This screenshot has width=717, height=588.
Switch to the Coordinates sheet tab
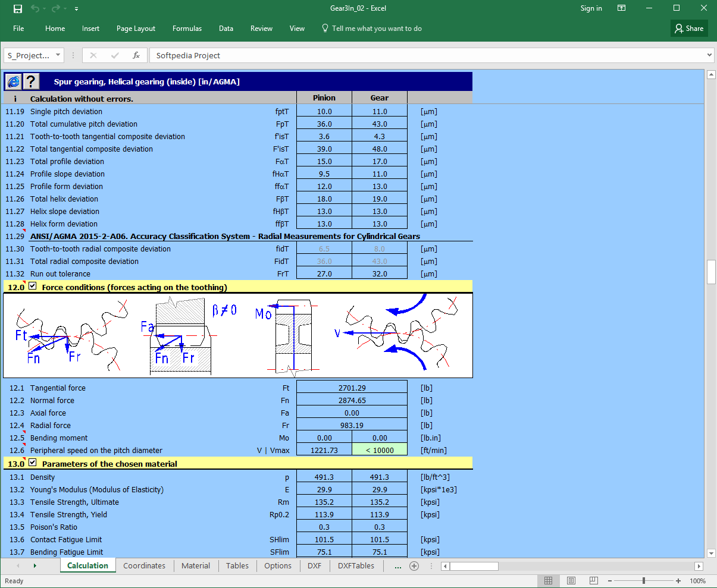[x=144, y=565]
